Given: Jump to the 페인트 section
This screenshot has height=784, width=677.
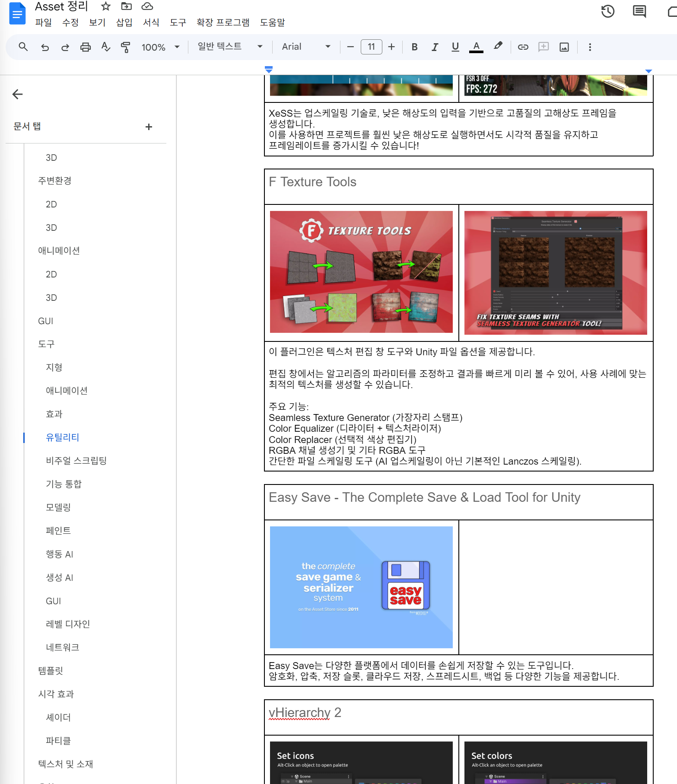Looking at the screenshot, I should point(58,531).
